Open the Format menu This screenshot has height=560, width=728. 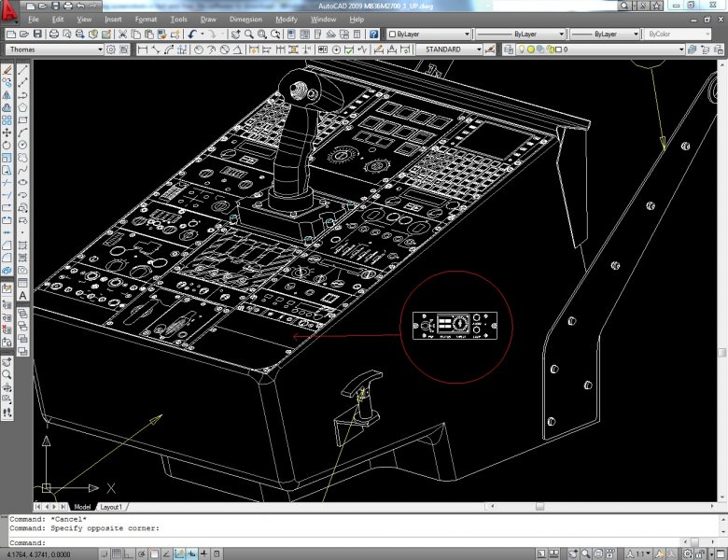pyautogui.click(x=146, y=20)
